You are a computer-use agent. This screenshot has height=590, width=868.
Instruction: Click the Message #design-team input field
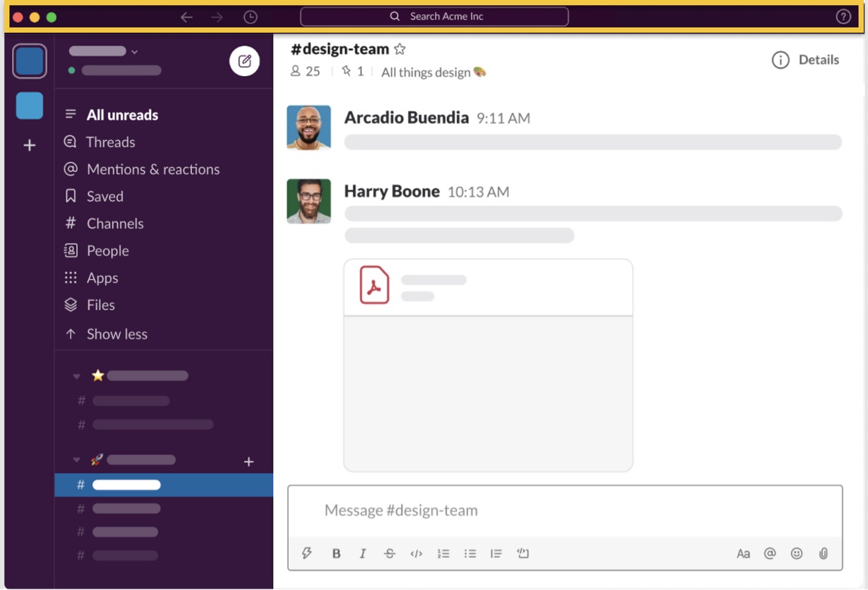click(564, 510)
